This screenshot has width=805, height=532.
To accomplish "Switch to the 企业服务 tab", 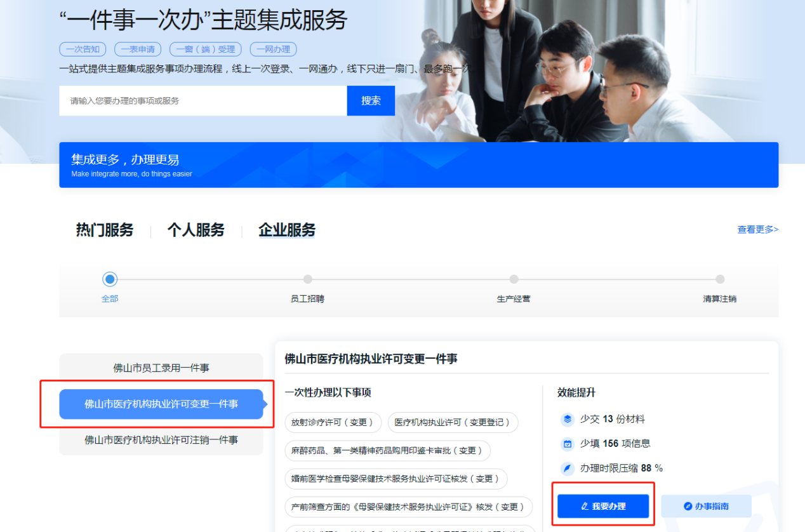I will [x=287, y=230].
